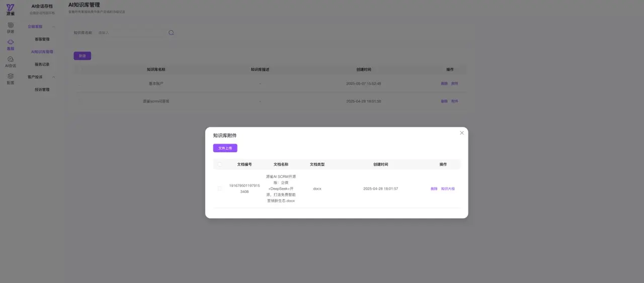Click the 知识库名称 search input
Viewport: 644px width, 283px height.
pos(130,33)
